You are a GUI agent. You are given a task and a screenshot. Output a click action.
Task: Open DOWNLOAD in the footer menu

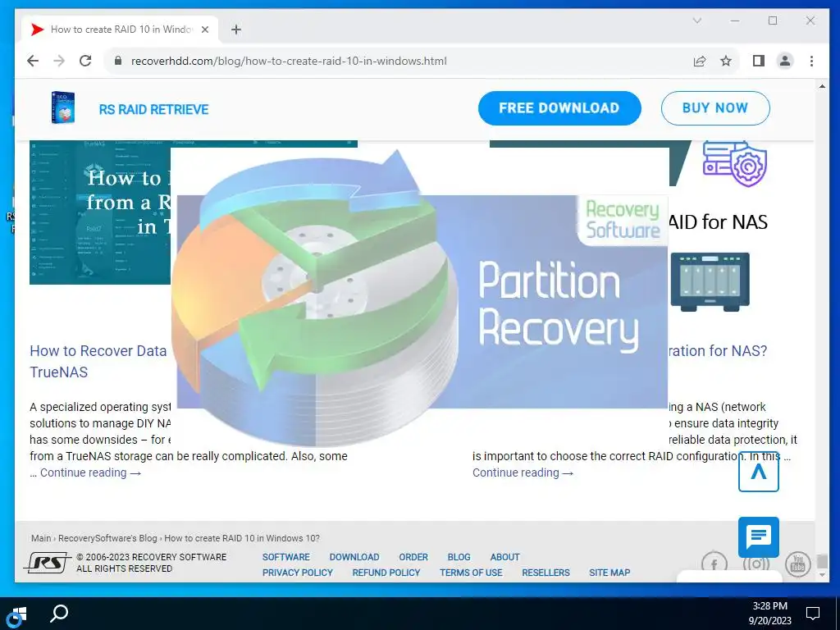(354, 557)
